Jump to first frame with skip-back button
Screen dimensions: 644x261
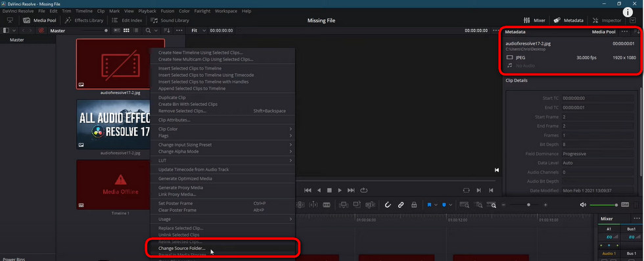coord(308,190)
